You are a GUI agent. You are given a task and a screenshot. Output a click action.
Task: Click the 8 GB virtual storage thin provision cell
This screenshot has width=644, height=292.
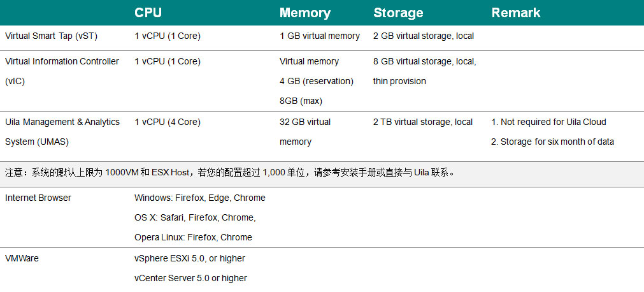(x=425, y=71)
